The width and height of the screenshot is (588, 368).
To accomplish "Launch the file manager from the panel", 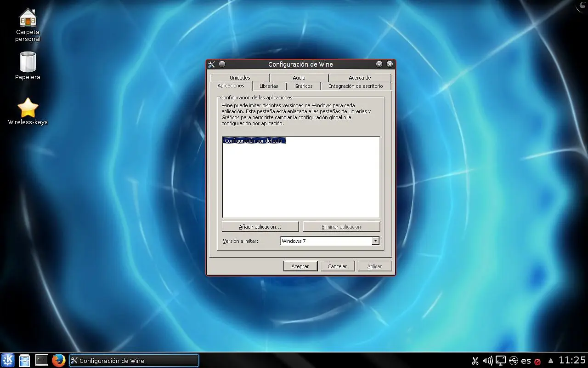I will click(25, 360).
